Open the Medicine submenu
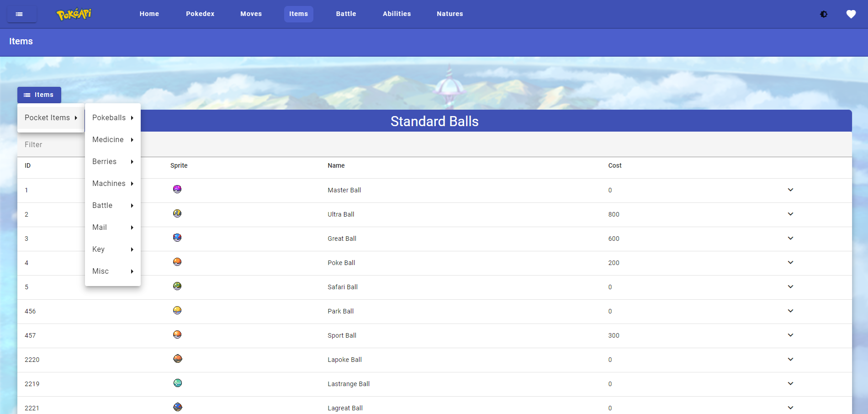The image size is (868, 414). (113, 140)
